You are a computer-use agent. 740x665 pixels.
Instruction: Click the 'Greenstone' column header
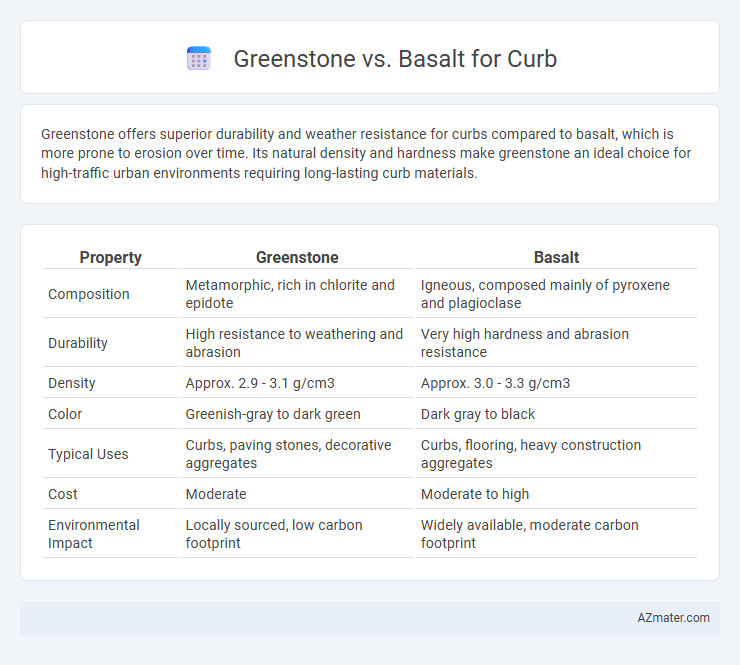(297, 257)
